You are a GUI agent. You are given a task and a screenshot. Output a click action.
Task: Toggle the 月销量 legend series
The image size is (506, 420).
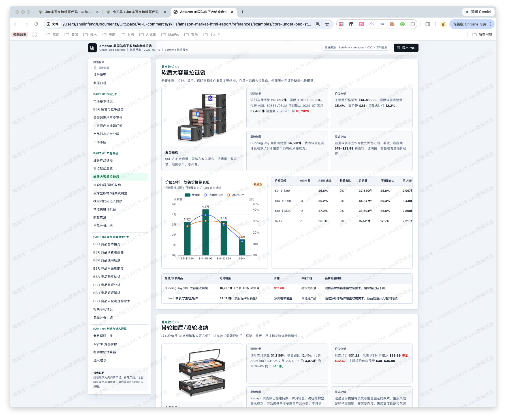[x=192, y=195]
